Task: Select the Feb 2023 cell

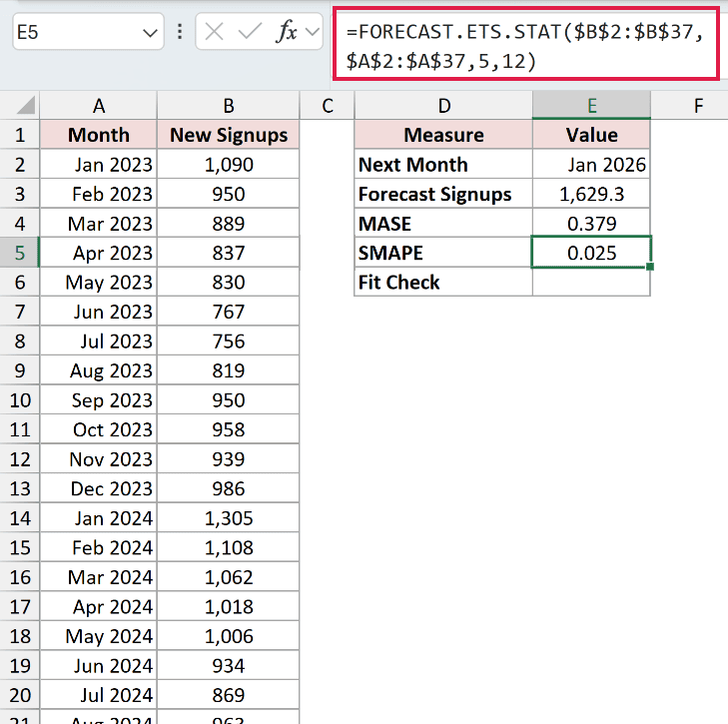Action: coord(99,194)
